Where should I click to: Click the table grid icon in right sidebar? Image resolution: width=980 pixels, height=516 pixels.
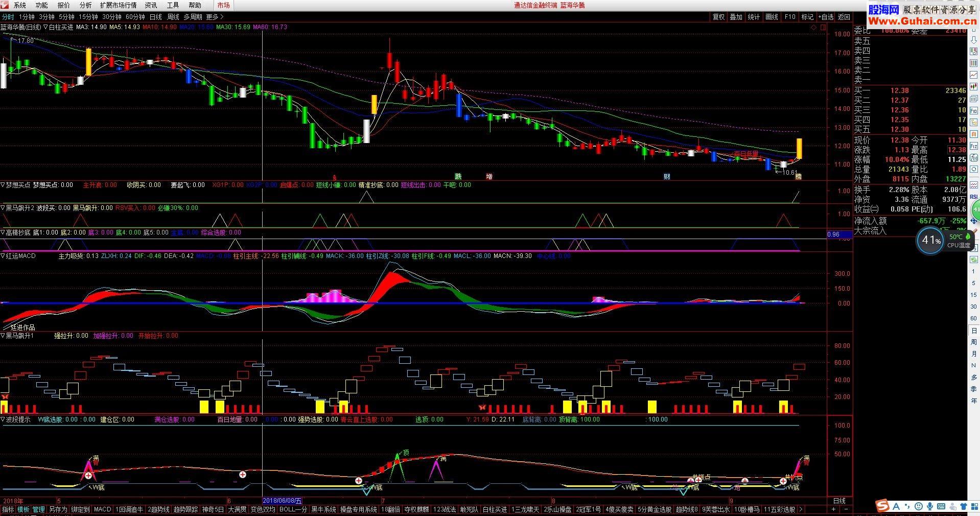coord(974,63)
